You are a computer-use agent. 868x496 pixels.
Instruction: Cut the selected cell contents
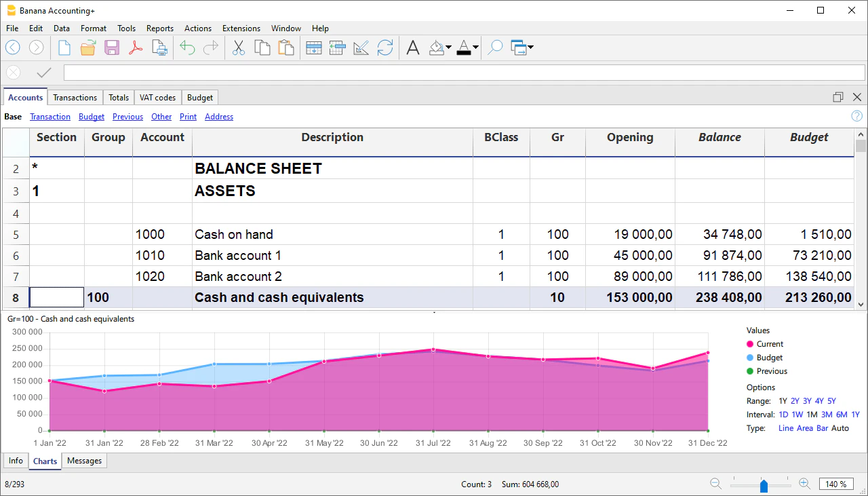238,47
